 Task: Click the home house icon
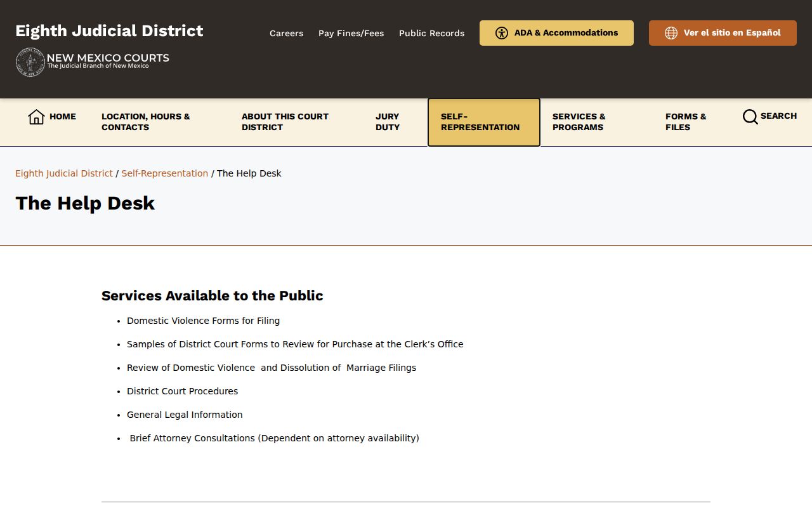click(36, 117)
